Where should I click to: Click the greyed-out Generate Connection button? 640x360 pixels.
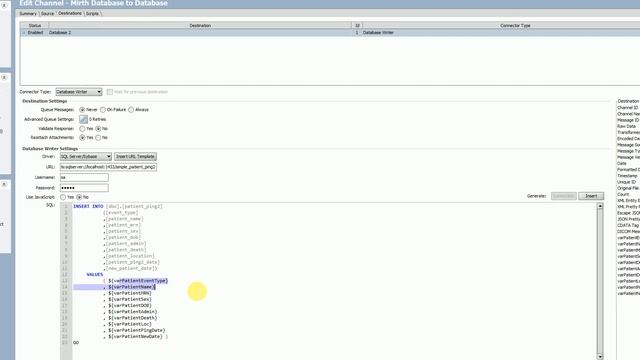coord(564,196)
